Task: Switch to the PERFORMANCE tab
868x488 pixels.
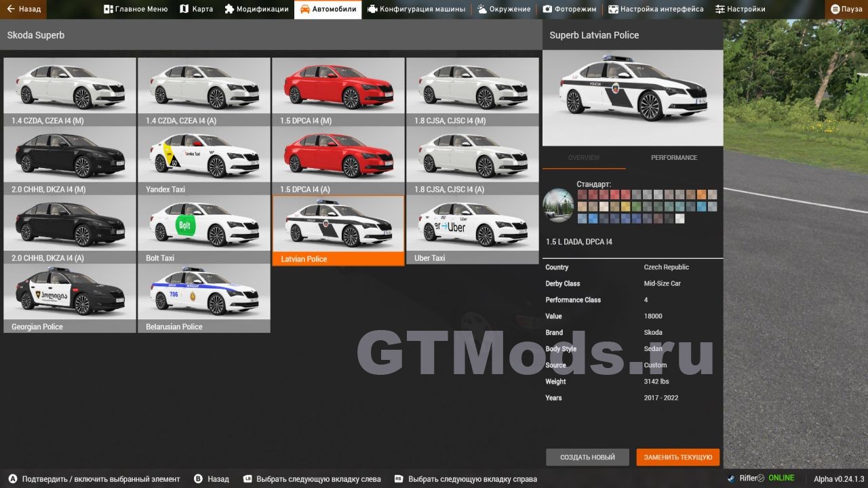Action: pos(674,157)
